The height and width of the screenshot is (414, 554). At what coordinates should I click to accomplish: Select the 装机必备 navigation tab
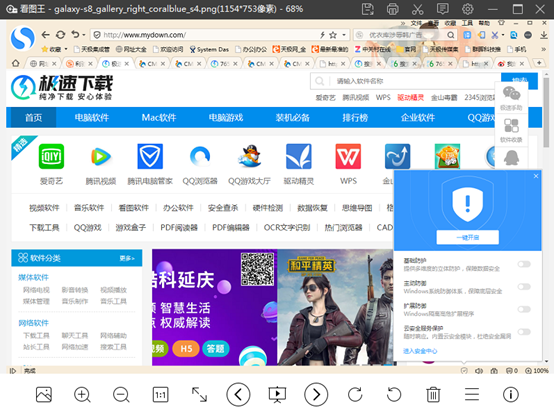[293, 117]
